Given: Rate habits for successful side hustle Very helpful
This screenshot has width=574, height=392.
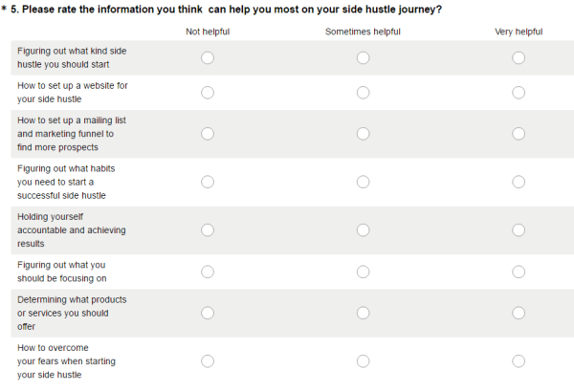Looking at the screenshot, I should [519, 182].
